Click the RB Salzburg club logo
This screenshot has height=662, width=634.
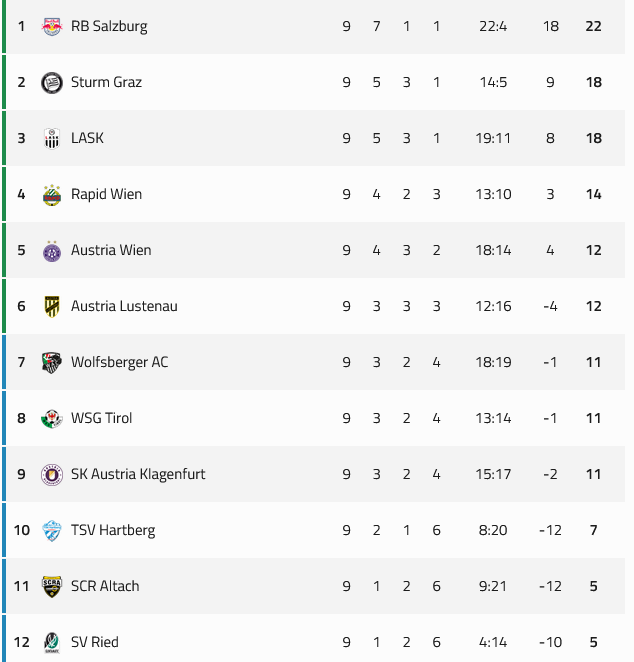pyautogui.click(x=52, y=26)
